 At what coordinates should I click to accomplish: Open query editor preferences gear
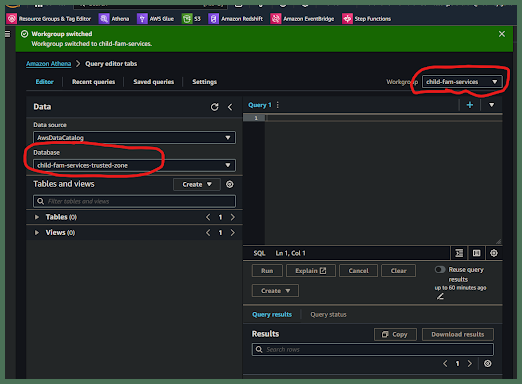494,253
